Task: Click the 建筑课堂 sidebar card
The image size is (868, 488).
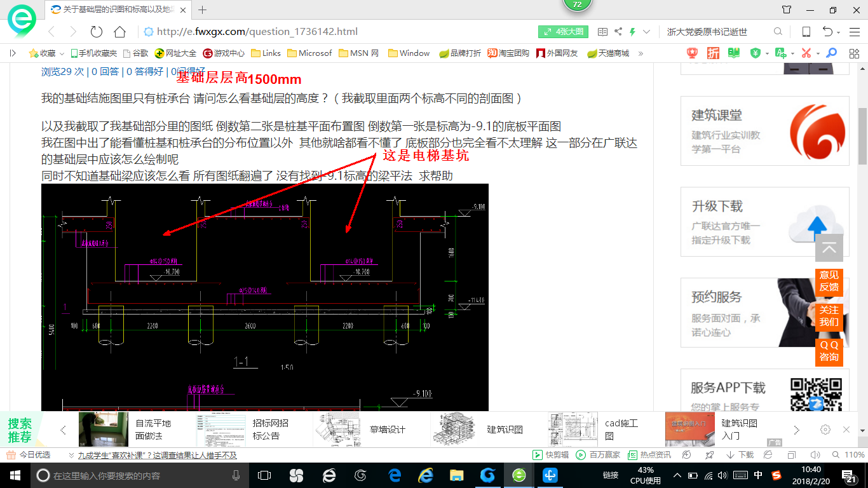Action: click(764, 131)
